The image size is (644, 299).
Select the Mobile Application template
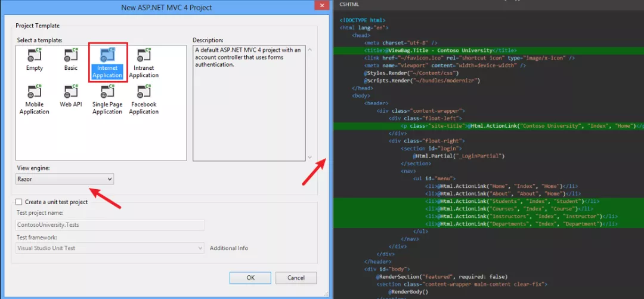point(35,100)
